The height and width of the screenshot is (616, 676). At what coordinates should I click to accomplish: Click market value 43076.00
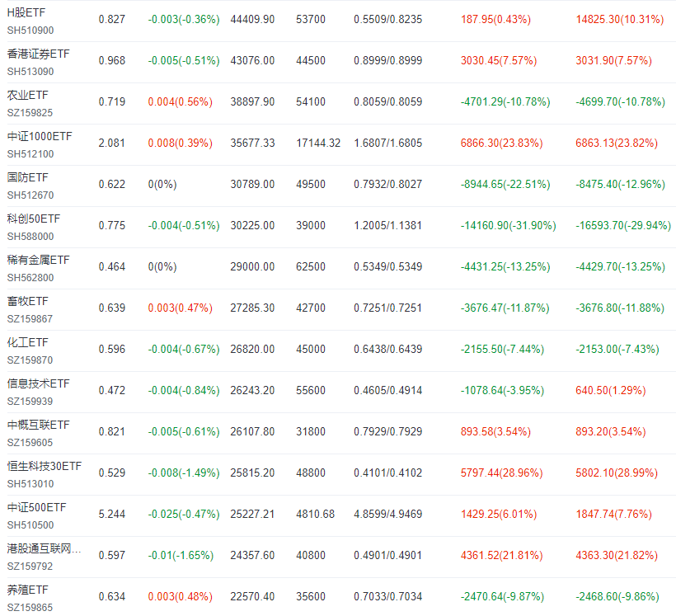point(252,60)
